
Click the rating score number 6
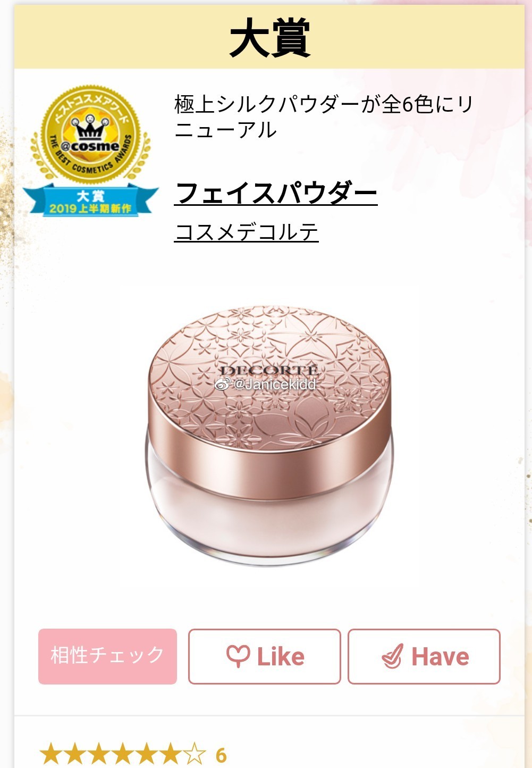click(221, 755)
